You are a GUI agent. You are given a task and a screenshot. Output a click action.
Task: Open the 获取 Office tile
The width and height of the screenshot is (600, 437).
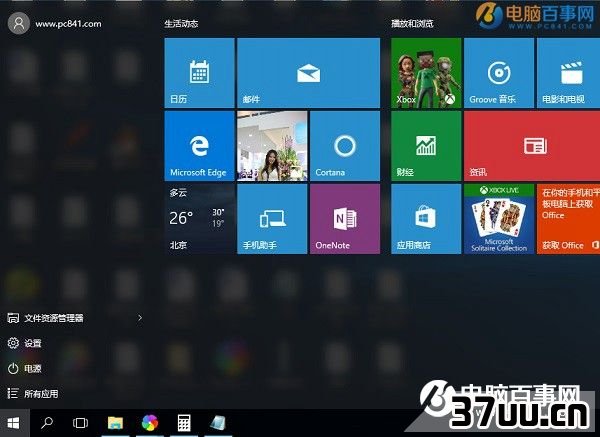(x=568, y=219)
